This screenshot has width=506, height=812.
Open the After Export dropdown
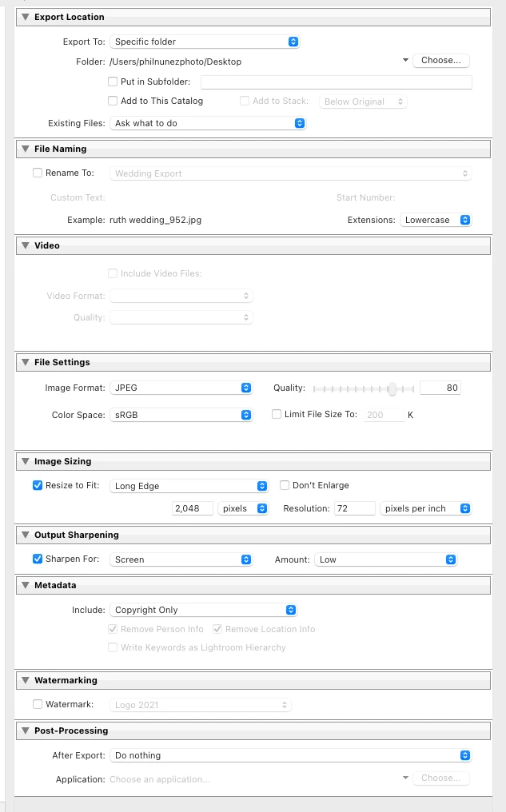coord(291,755)
